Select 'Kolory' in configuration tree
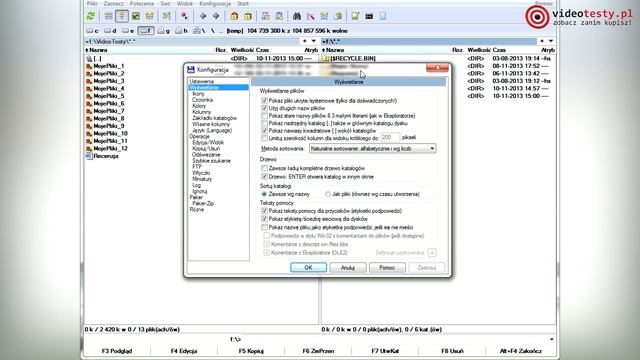640x360 pixels. coord(199,106)
